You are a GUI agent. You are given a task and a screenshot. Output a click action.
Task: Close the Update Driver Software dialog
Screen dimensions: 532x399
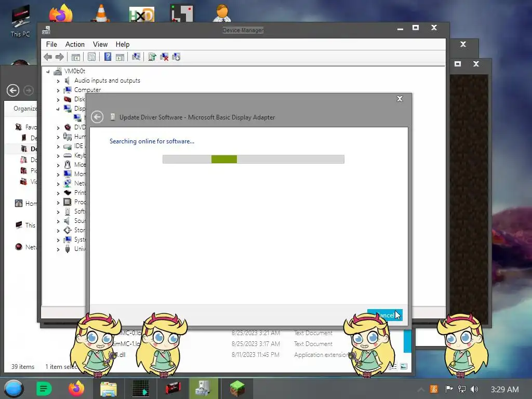(400, 99)
